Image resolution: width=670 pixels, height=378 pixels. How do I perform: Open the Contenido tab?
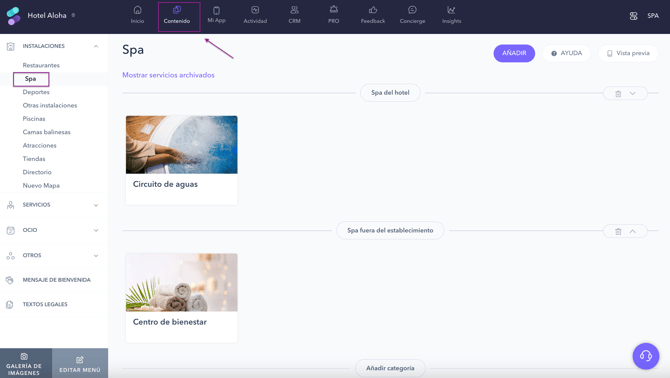coord(177,15)
